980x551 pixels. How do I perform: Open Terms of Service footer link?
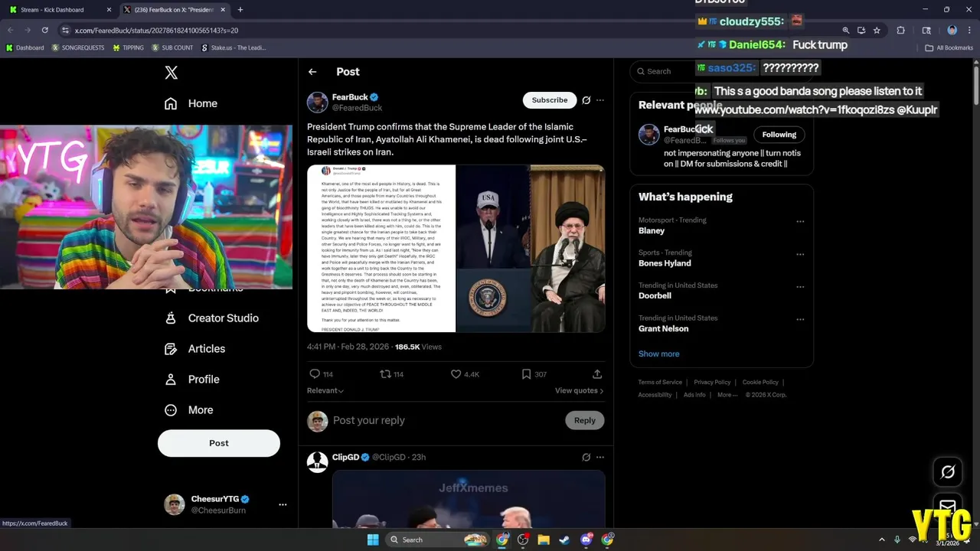tap(660, 382)
